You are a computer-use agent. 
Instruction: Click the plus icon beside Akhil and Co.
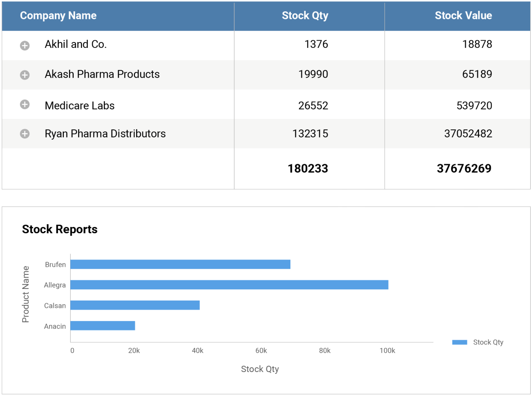point(24,44)
